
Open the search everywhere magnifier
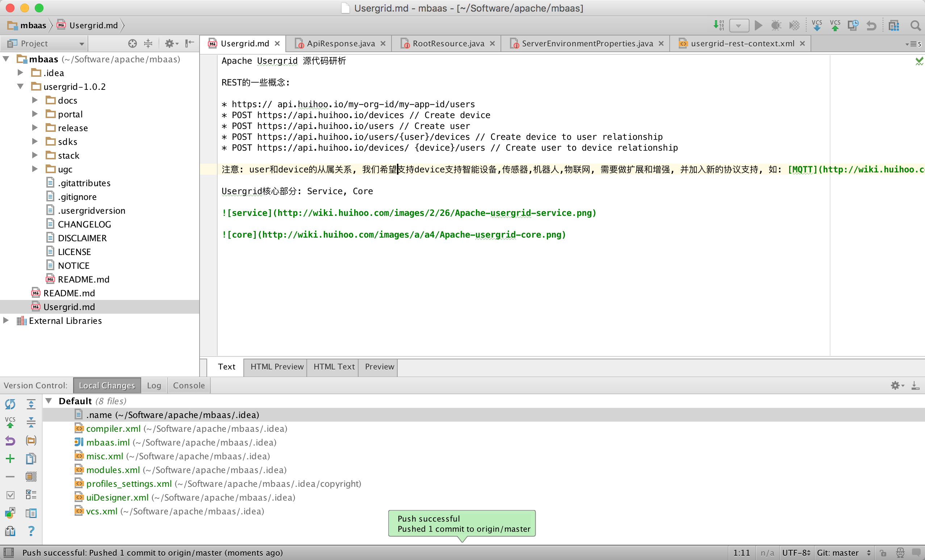pyautogui.click(x=915, y=25)
